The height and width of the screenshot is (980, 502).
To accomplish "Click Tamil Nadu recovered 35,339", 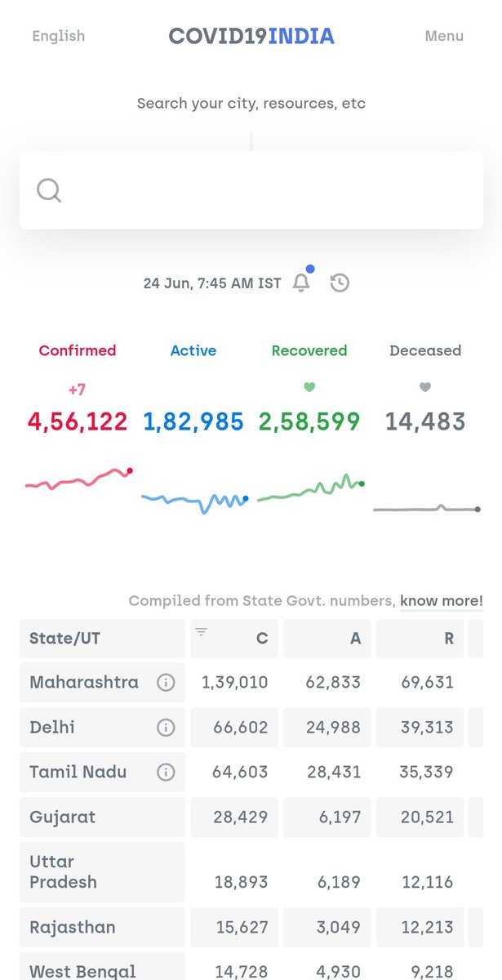I will coord(428,772).
